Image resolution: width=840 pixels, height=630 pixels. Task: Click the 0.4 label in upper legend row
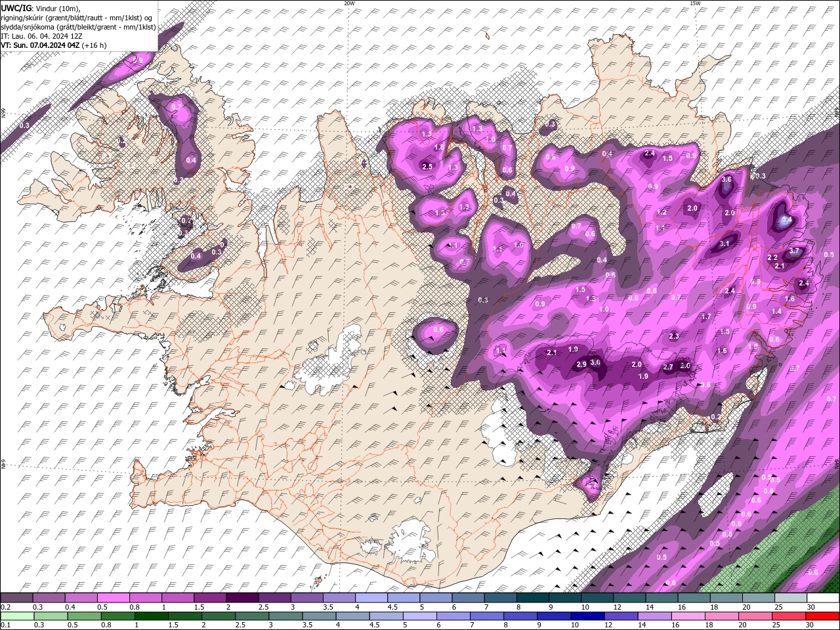pyautogui.click(x=70, y=607)
